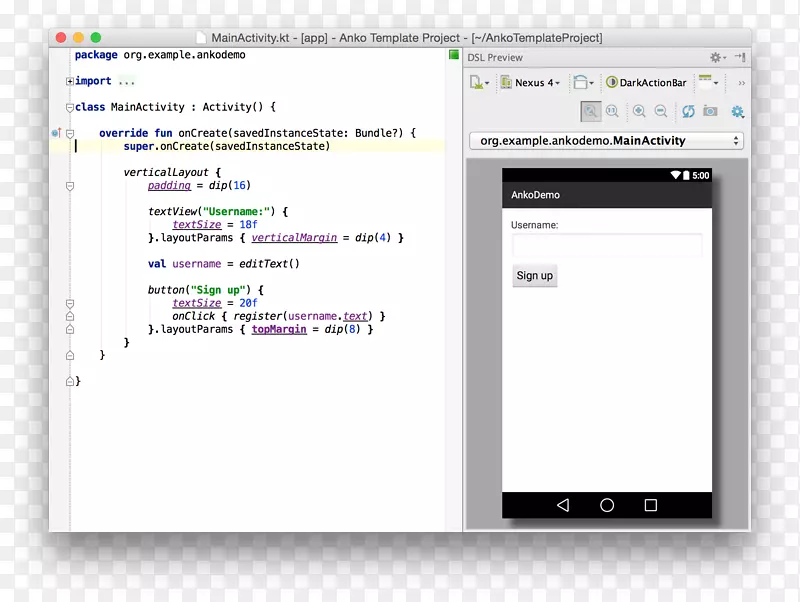Viewport: 800px width, 602px height.
Task: Capture preview screenshot using camera icon
Action: [708, 112]
